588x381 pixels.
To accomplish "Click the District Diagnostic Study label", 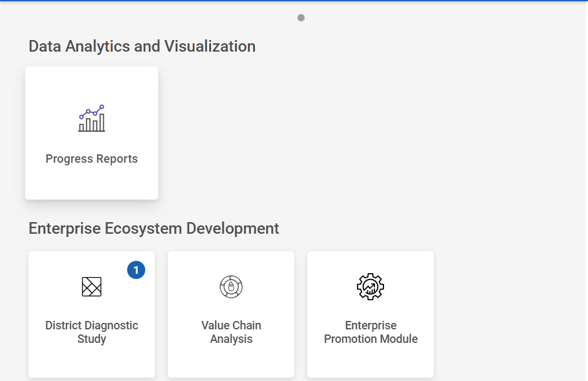I will (x=92, y=332).
